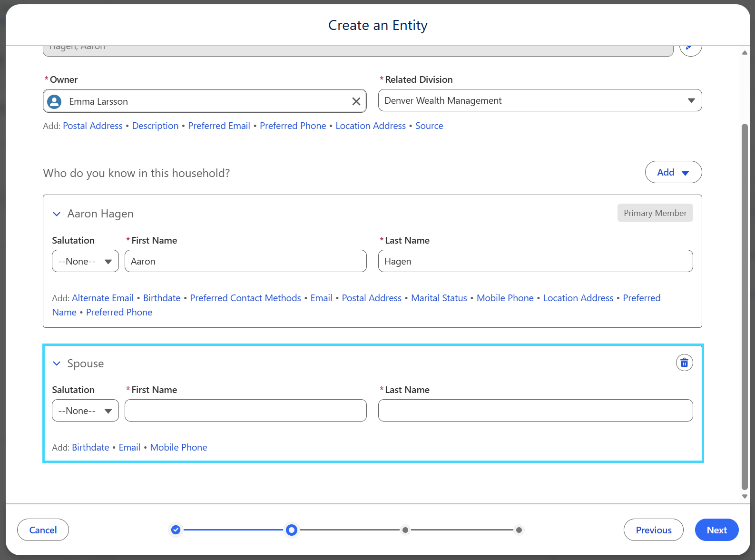Focus the Spouse First Name field
The image size is (755, 560).
click(245, 411)
